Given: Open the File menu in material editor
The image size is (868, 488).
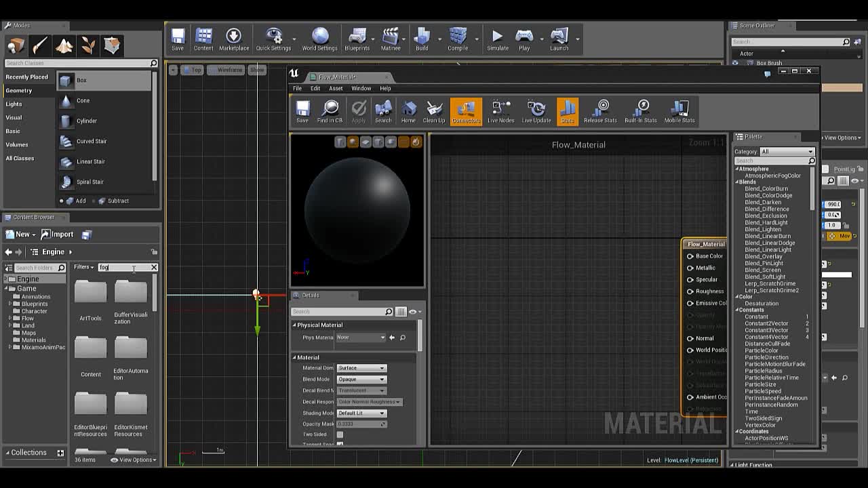Looking at the screenshot, I should (297, 88).
